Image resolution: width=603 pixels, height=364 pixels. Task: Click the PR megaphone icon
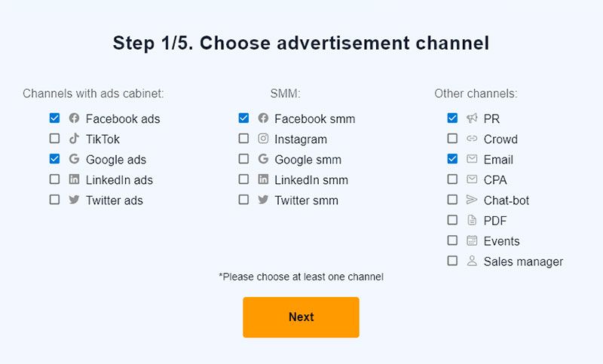coord(472,118)
